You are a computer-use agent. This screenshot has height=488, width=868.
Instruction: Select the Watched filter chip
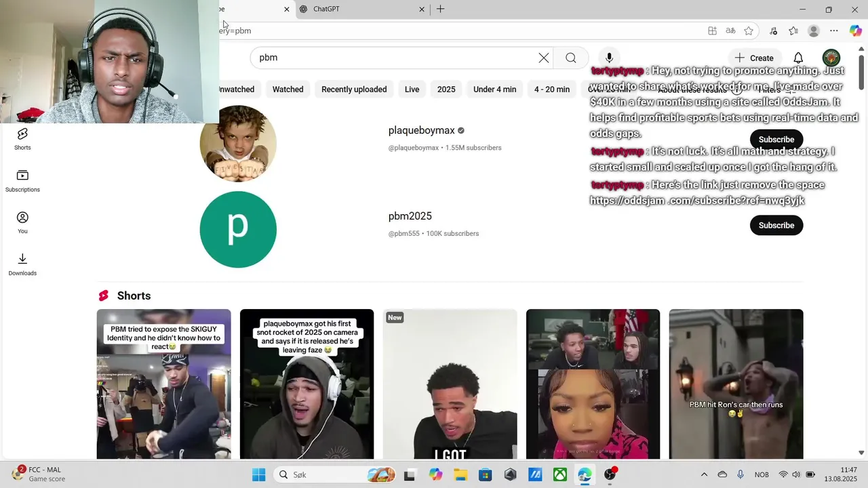[288, 89]
